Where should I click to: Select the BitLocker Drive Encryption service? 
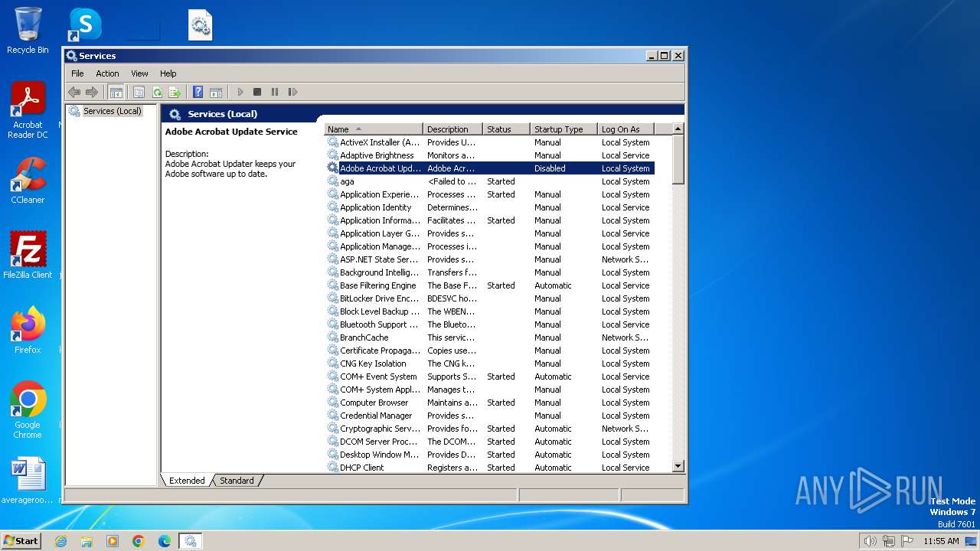click(x=489, y=298)
